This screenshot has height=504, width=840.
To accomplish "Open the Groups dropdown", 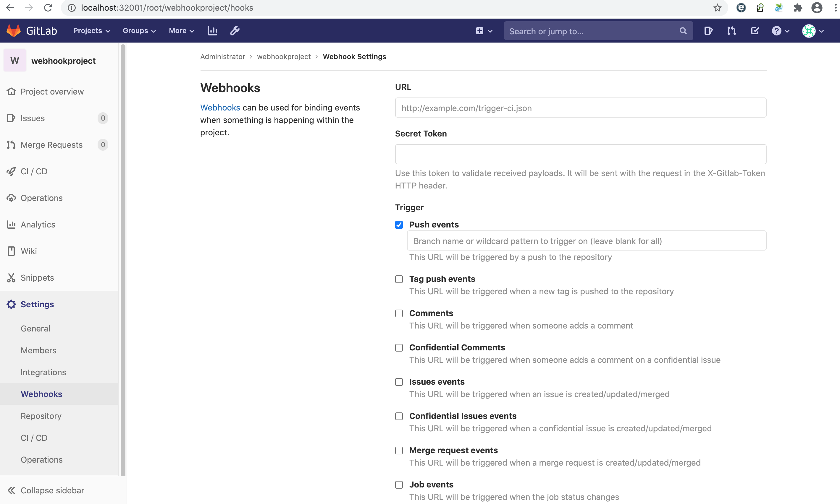I will 139,30.
